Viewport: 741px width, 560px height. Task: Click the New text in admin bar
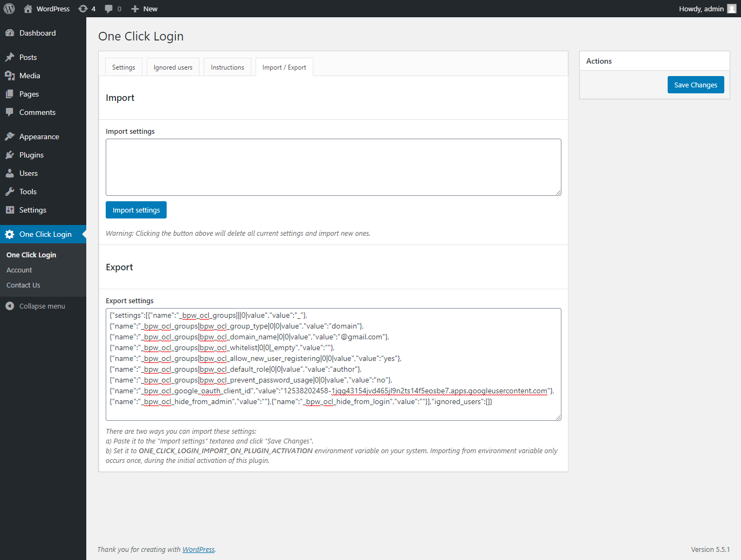(150, 9)
